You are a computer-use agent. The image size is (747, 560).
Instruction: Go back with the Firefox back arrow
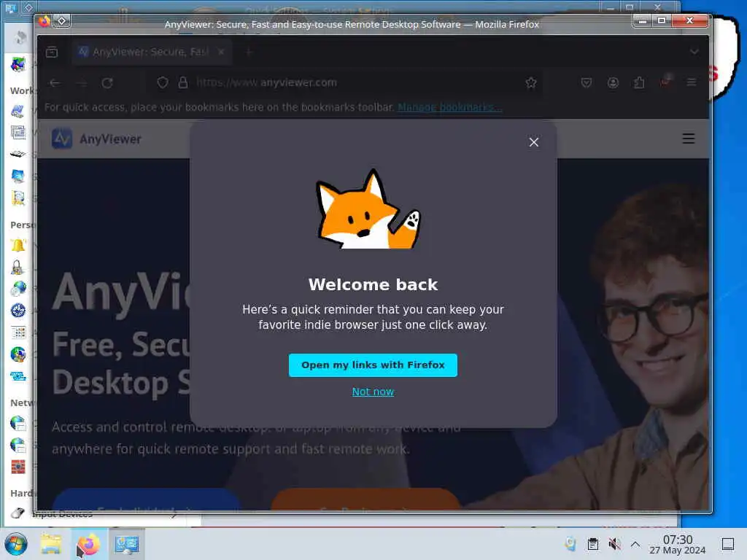55,83
